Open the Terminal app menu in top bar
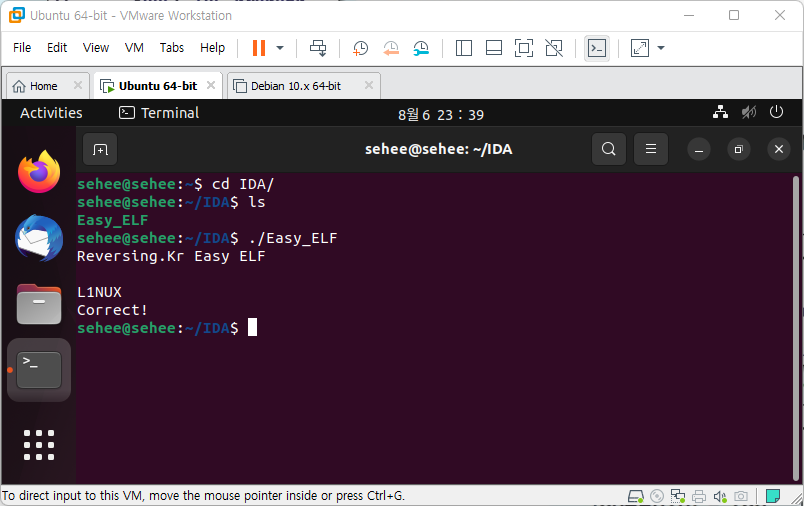804x506 pixels. (159, 113)
